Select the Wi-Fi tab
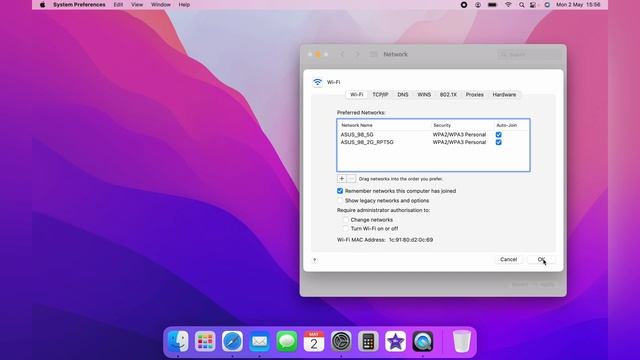The height and width of the screenshot is (360, 640). coord(356,95)
